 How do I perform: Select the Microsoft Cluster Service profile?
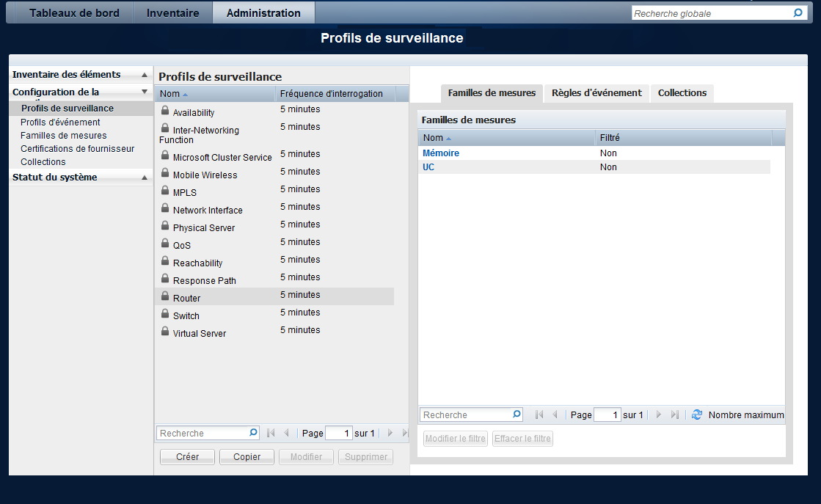point(275,156)
